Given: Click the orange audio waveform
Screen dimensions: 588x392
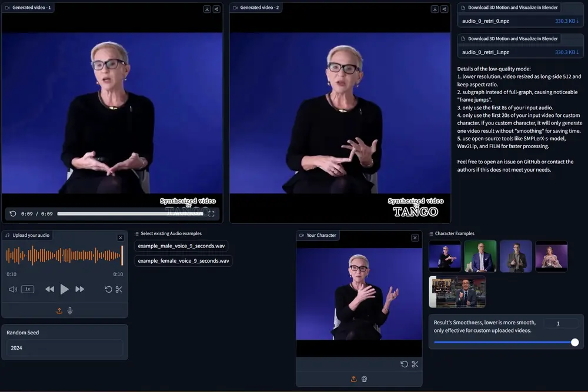Looking at the screenshot, I should tap(65, 256).
